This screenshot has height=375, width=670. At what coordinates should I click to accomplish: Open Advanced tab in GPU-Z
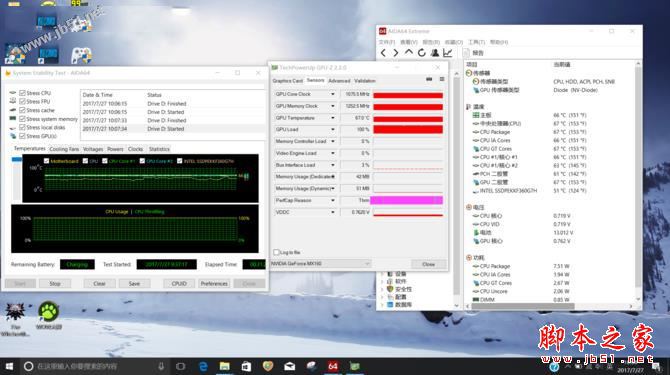339,81
